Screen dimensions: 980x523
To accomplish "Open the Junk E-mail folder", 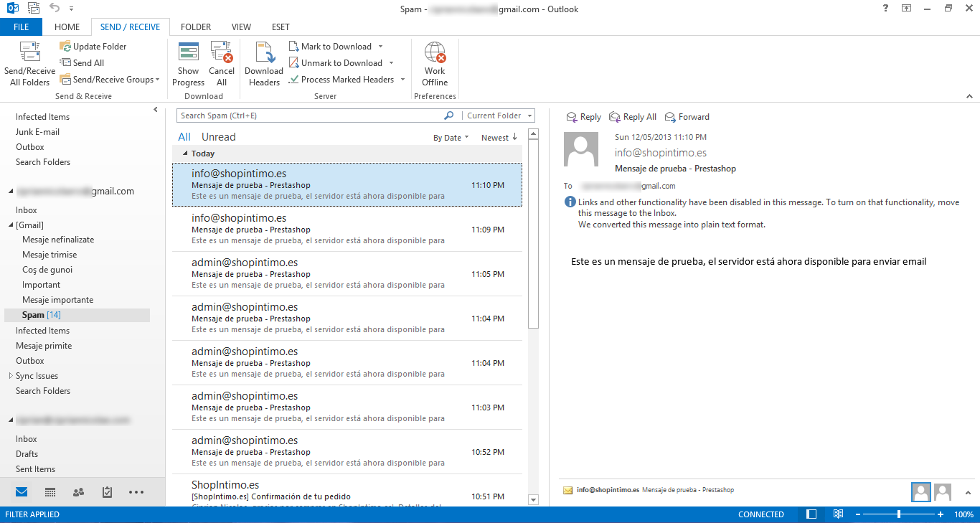I will point(38,132).
